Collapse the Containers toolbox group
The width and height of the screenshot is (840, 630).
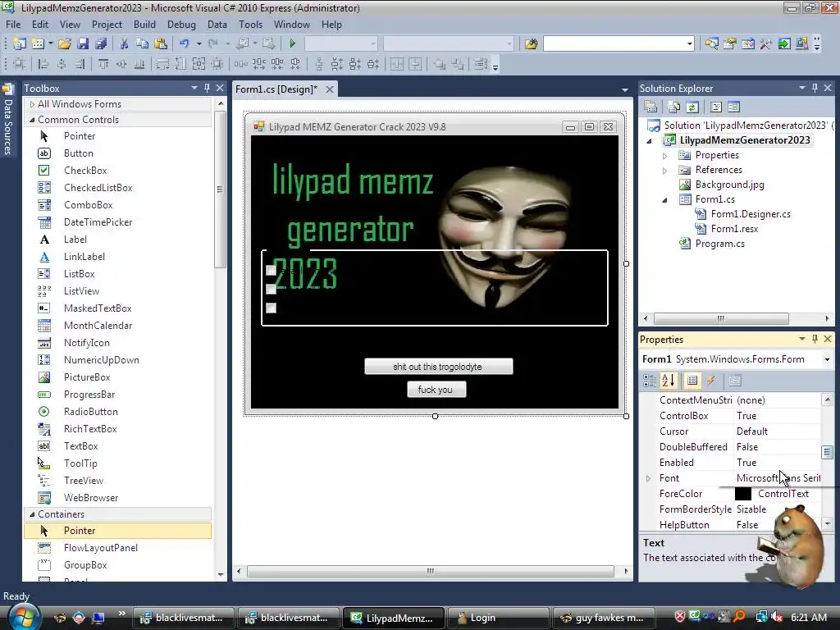point(32,514)
